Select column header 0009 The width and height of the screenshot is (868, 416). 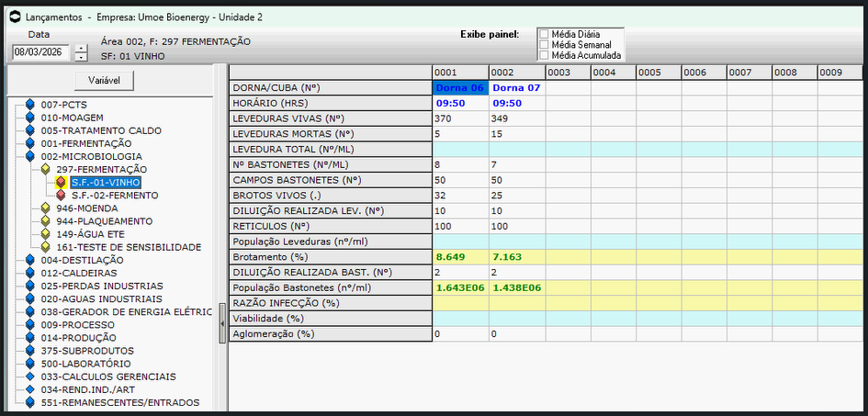(x=842, y=73)
